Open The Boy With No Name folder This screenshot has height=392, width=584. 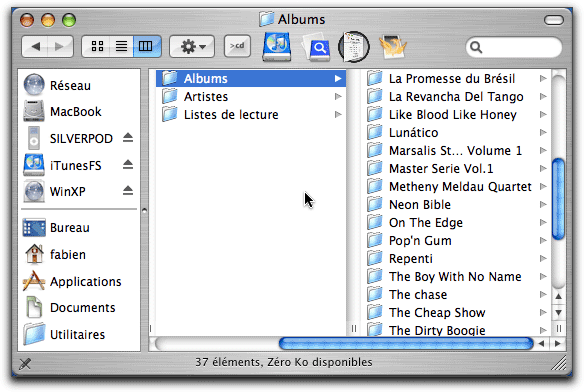tap(457, 276)
